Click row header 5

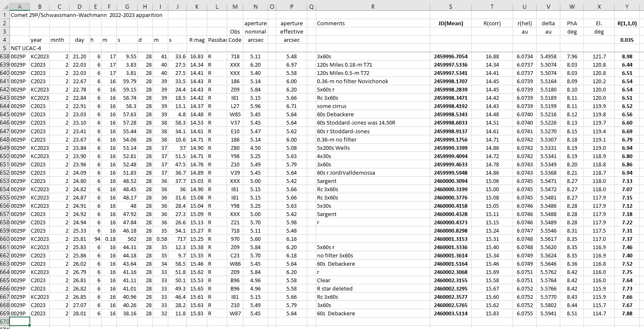(5, 48)
